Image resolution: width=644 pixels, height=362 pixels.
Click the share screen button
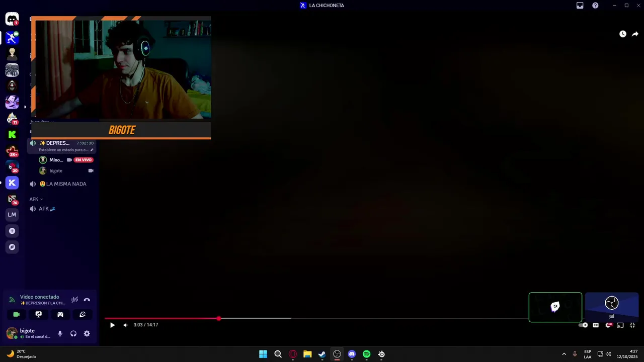coord(38,314)
